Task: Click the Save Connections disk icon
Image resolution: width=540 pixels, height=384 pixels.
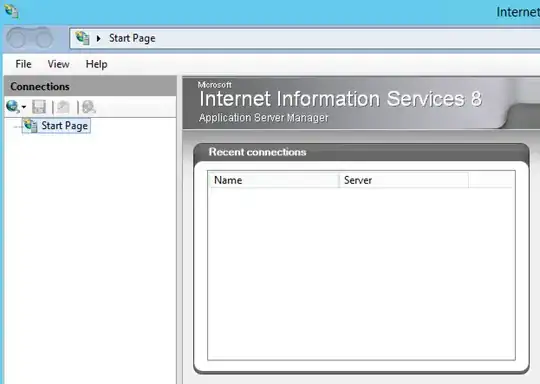Action: point(39,107)
